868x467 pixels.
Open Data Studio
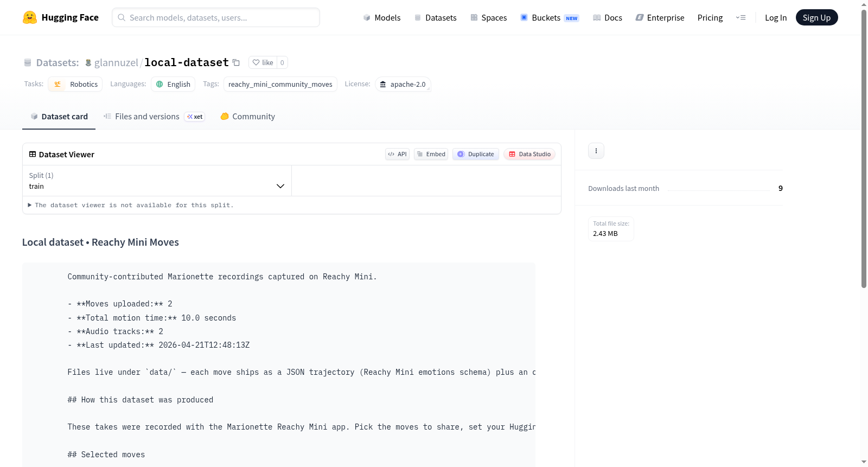[529, 154]
